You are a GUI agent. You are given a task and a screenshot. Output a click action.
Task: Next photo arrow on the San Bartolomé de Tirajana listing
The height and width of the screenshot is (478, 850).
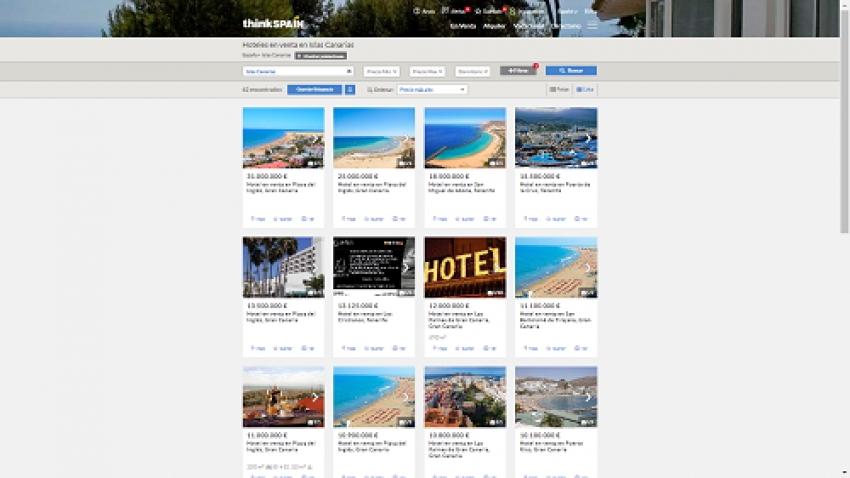pos(588,268)
